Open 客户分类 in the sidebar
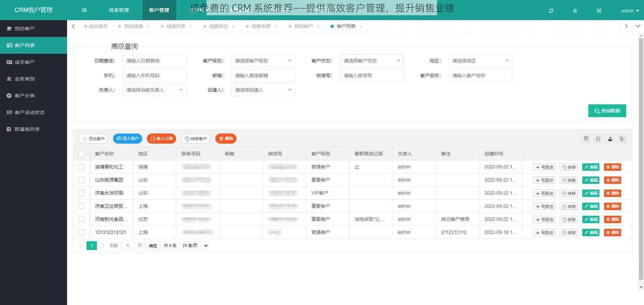Screen dimensions: 644x305 pyautogui.click(x=34, y=96)
